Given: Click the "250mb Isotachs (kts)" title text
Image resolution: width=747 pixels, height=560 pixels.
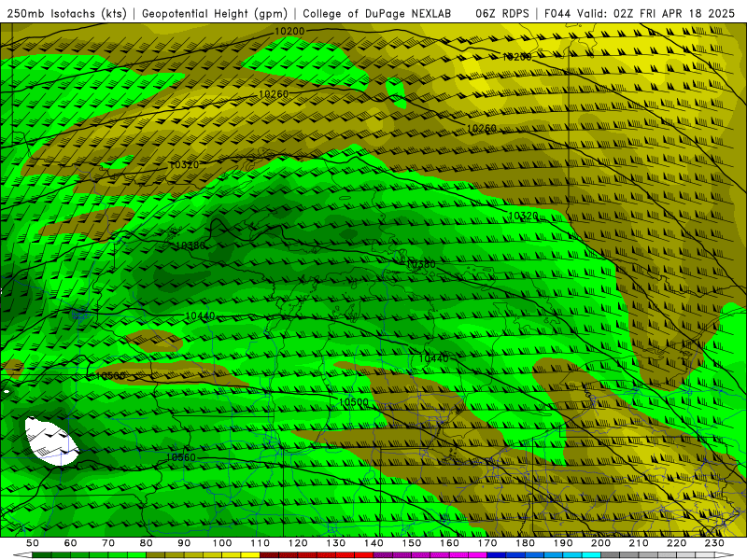Looking at the screenshot, I should 67,14.
